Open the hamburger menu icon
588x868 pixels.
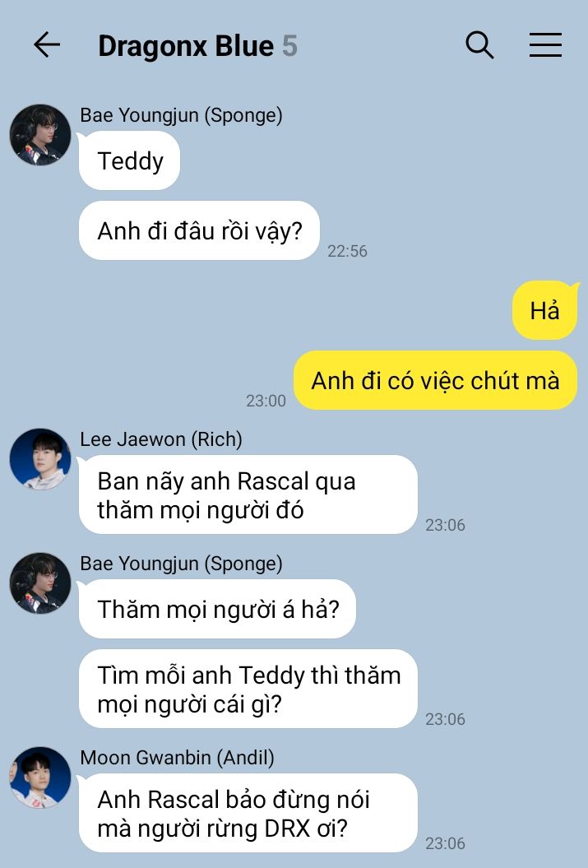coord(545,44)
